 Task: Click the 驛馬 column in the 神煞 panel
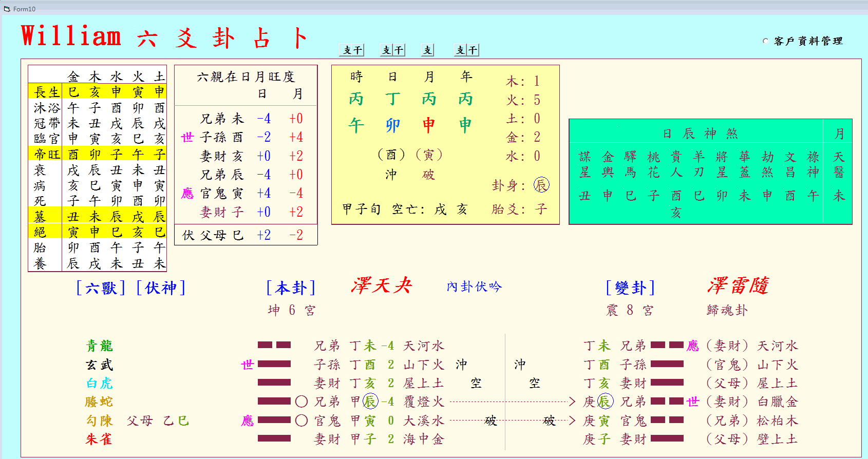tap(631, 176)
